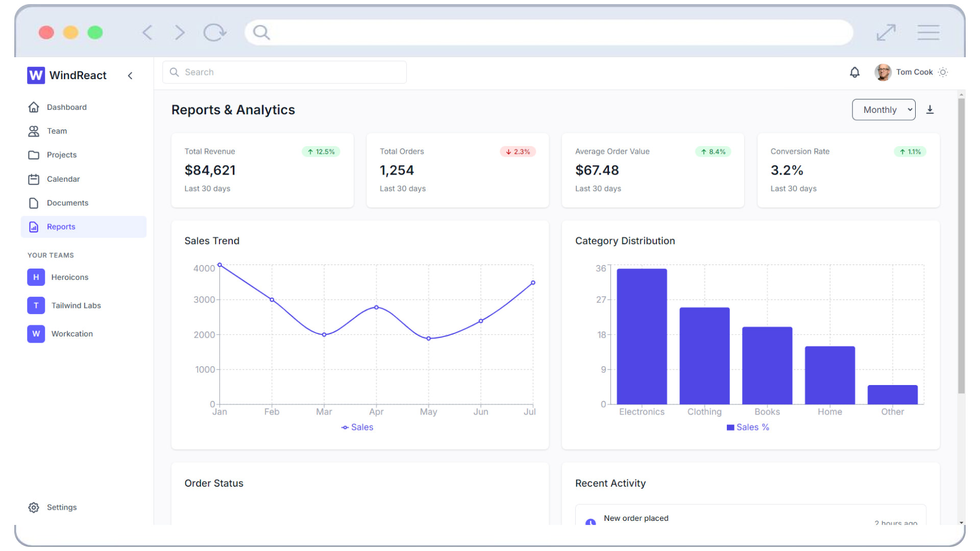
Task: Click the Projects folder icon
Action: (x=34, y=155)
